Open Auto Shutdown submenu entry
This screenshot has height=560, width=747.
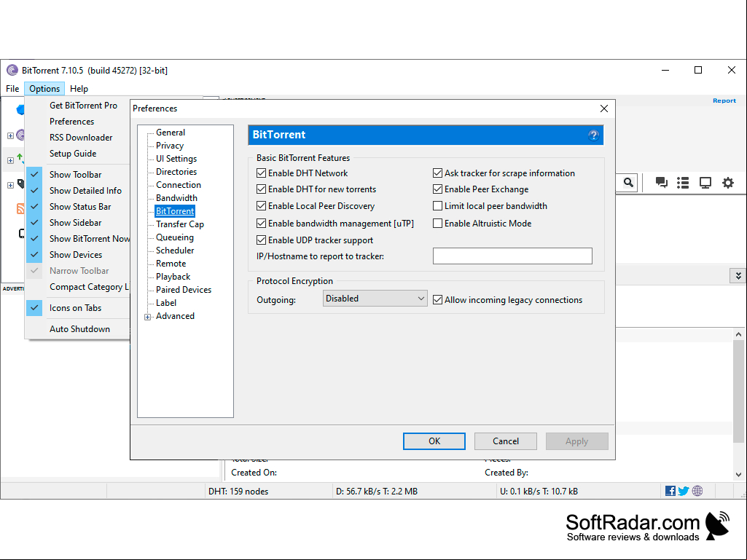[x=79, y=329]
